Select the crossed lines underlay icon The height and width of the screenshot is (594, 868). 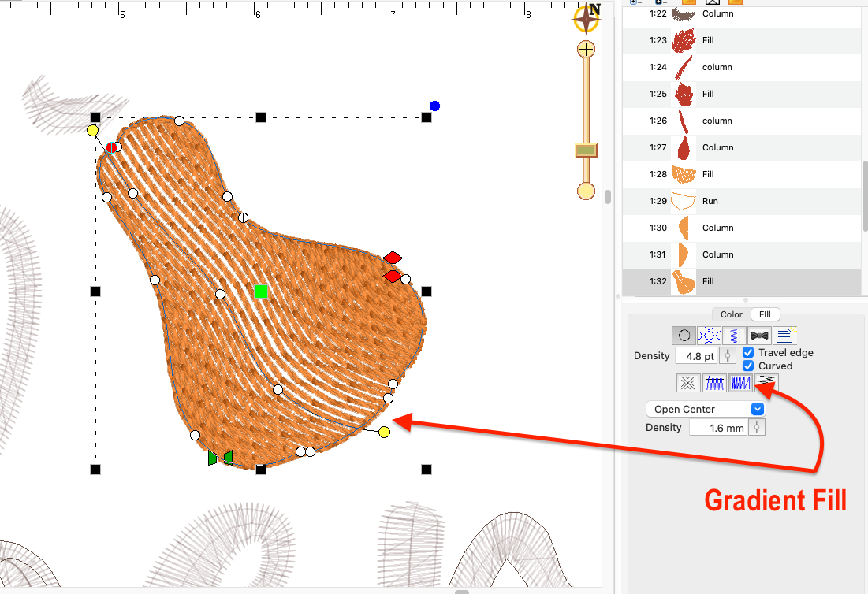pyautogui.click(x=688, y=383)
